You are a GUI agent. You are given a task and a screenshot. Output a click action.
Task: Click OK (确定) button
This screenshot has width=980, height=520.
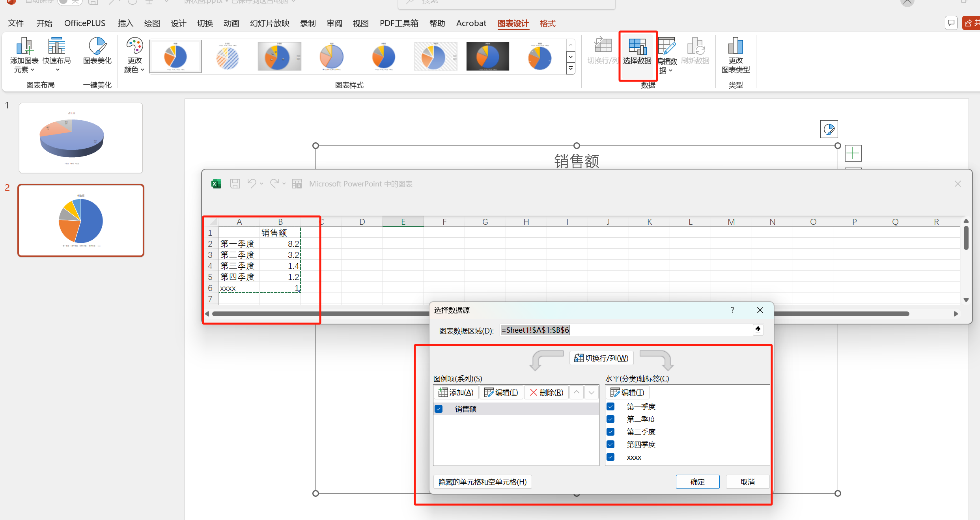698,482
